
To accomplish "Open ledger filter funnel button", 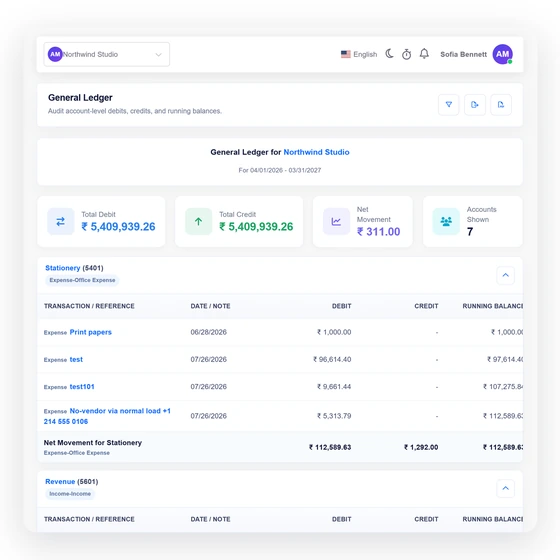I will (449, 105).
